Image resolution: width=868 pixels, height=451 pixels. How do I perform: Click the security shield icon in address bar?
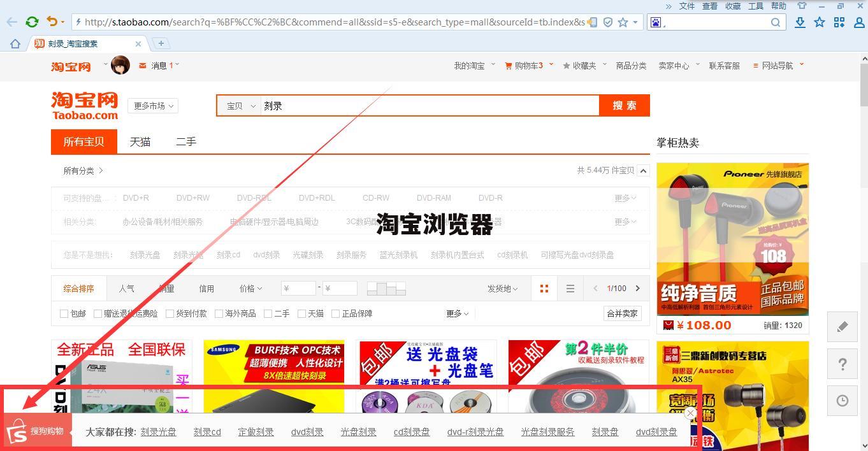(x=608, y=22)
